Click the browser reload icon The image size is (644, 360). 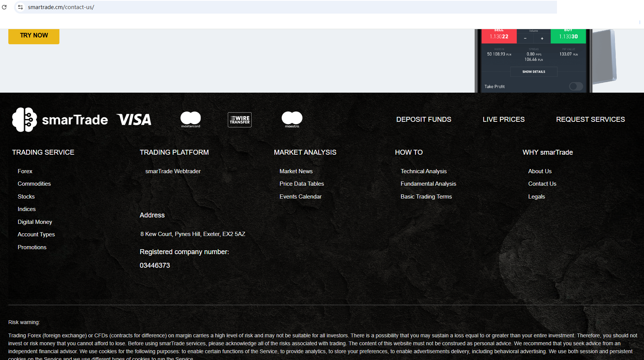pyautogui.click(x=4, y=7)
